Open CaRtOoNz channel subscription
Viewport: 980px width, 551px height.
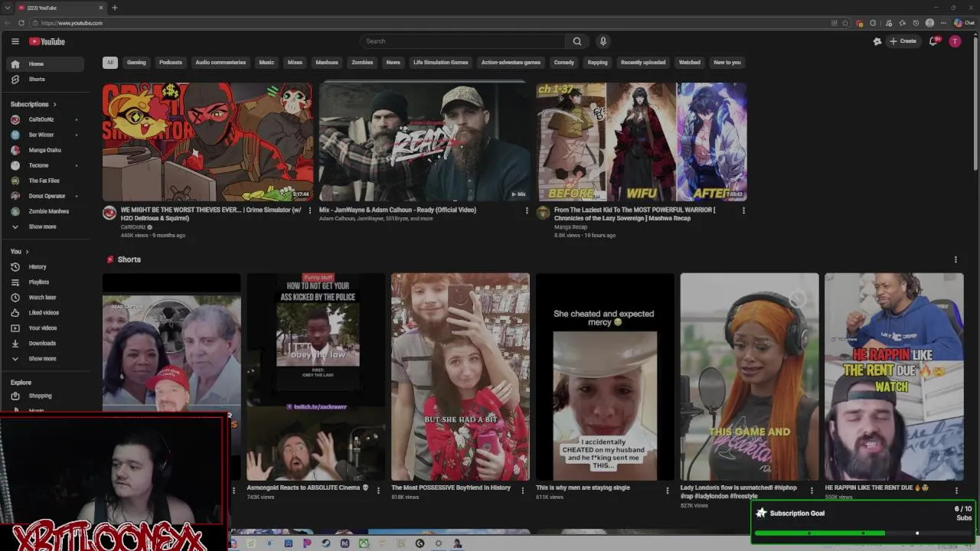(46, 119)
